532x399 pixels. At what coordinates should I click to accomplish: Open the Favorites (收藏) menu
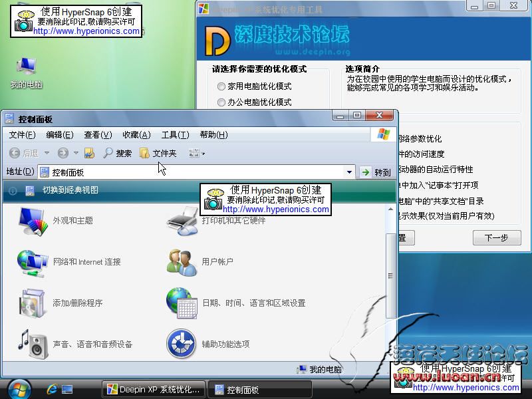136,135
